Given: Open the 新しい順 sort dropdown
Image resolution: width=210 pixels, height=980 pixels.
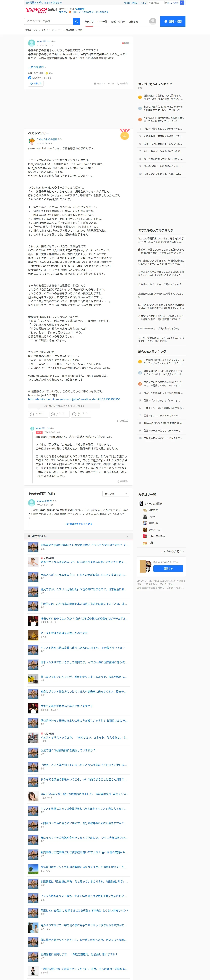Looking at the screenshot, I should pyautogui.click(x=116, y=493).
